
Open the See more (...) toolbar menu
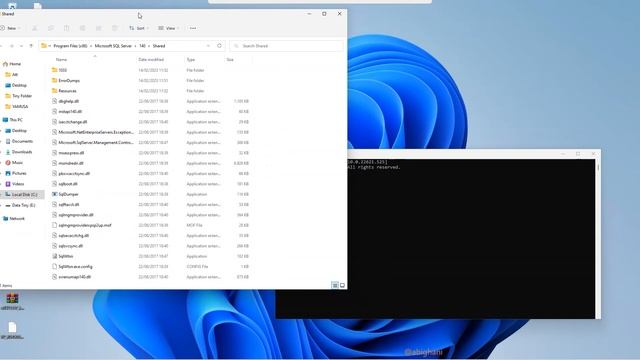(193, 28)
